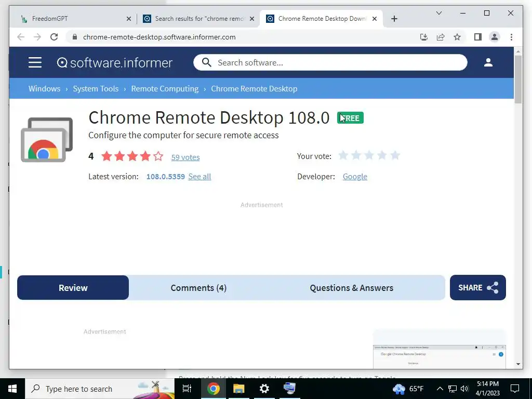
Task: Toggle the Chrome side panel
Action: [x=478, y=37]
